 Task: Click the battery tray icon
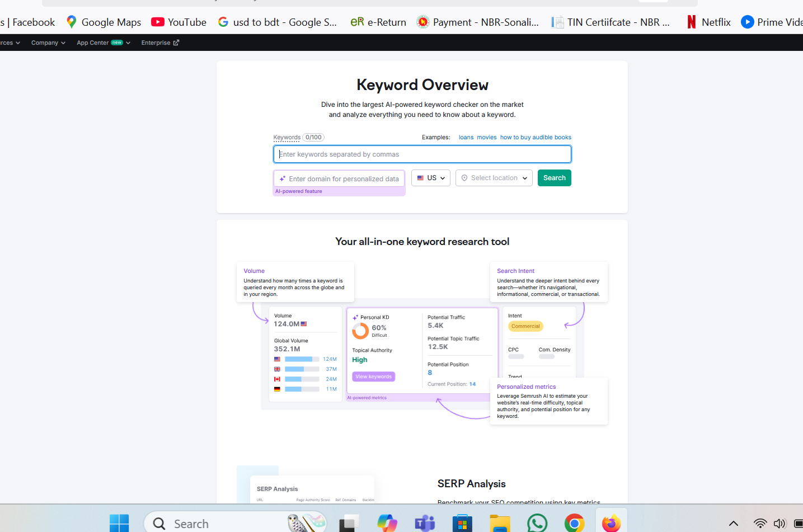point(799,524)
